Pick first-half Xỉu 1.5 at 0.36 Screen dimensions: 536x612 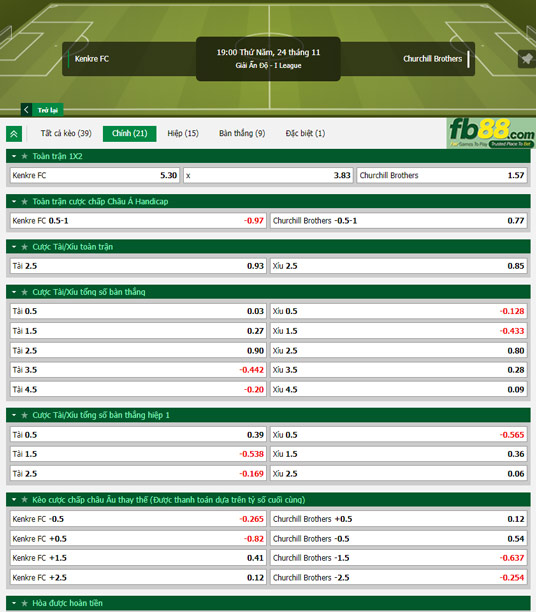[x=399, y=454]
